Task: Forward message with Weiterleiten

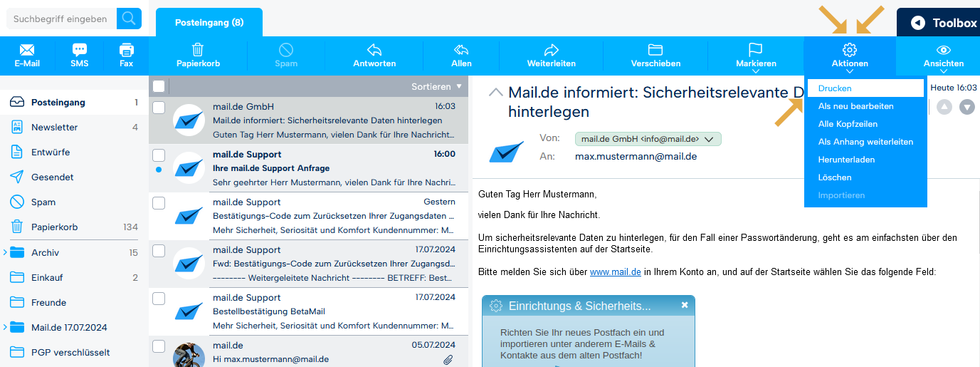Action: point(552,56)
